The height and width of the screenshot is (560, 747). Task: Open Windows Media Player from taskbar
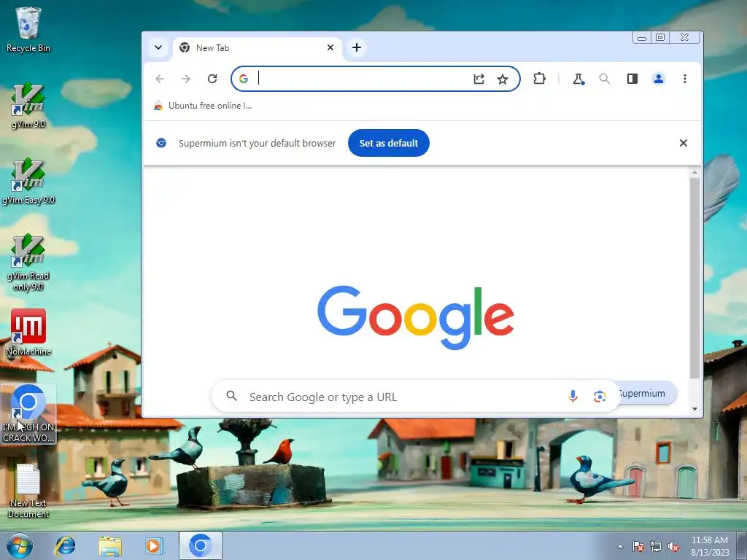click(x=154, y=545)
